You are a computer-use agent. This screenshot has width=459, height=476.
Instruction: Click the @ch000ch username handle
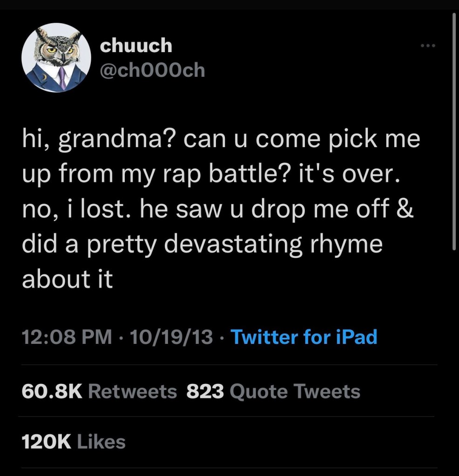pyautogui.click(x=152, y=70)
